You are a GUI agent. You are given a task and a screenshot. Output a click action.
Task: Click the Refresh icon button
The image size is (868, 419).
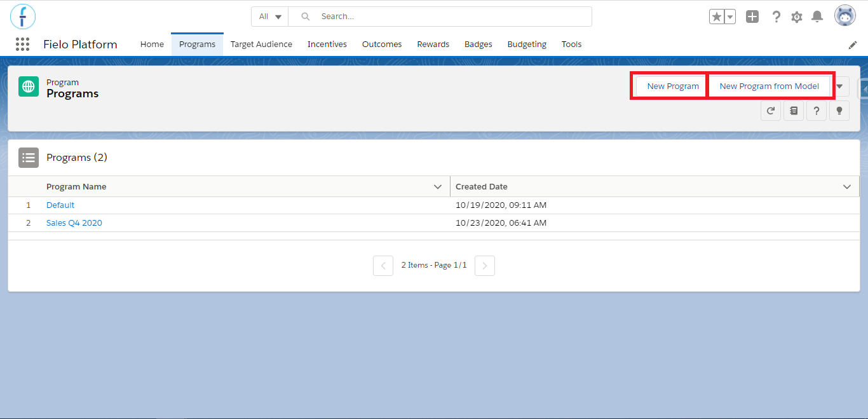coord(771,111)
